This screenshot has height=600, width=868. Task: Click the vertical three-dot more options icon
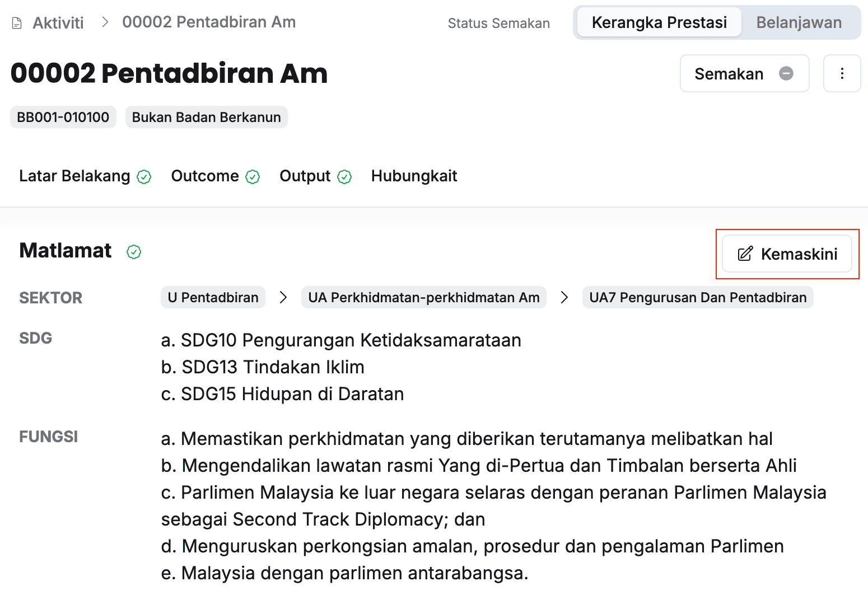click(x=842, y=73)
